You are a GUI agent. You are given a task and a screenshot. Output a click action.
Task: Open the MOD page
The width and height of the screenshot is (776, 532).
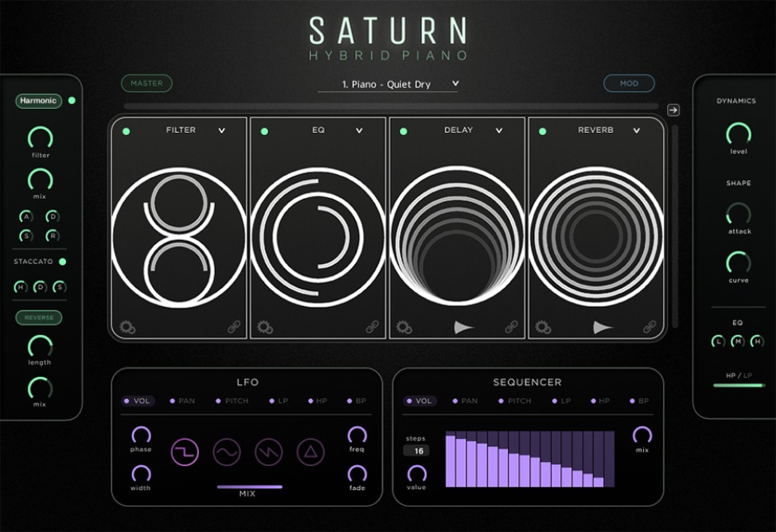tap(629, 83)
